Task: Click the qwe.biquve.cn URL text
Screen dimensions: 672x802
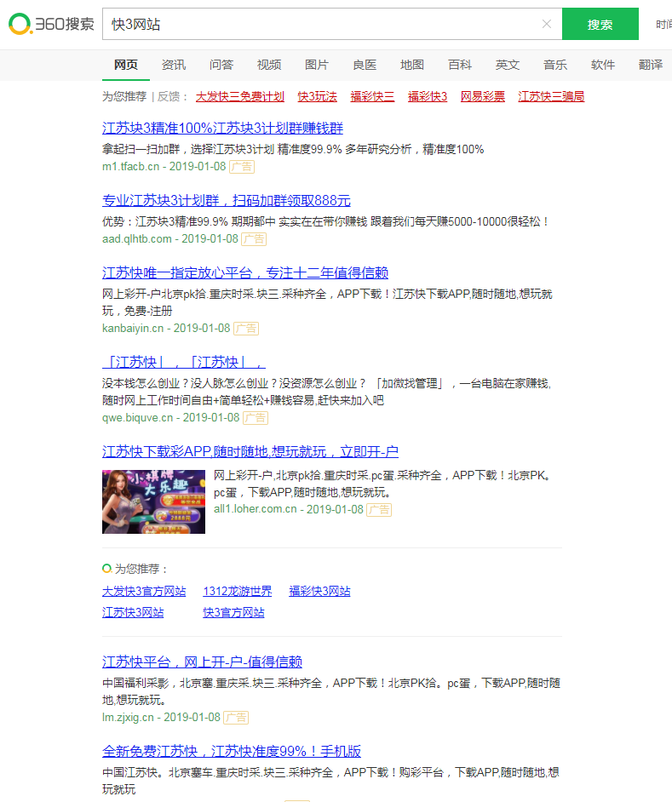Action: pyautogui.click(x=137, y=417)
